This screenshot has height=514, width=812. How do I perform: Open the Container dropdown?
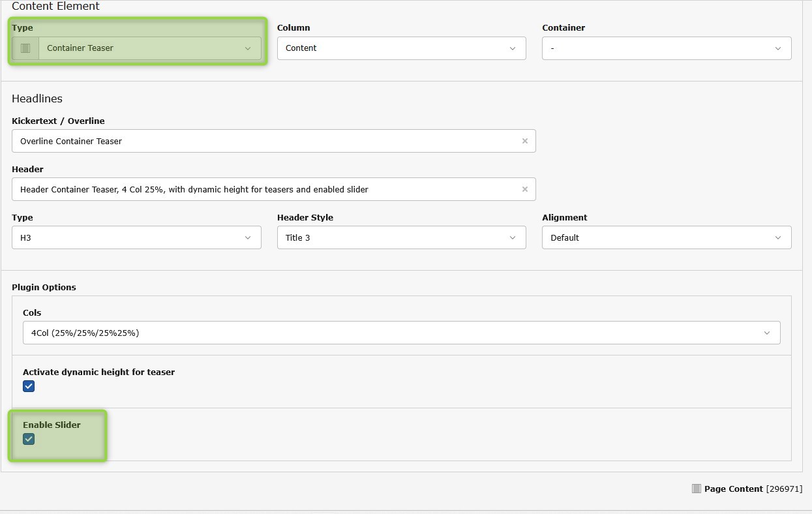pyautogui.click(x=666, y=48)
